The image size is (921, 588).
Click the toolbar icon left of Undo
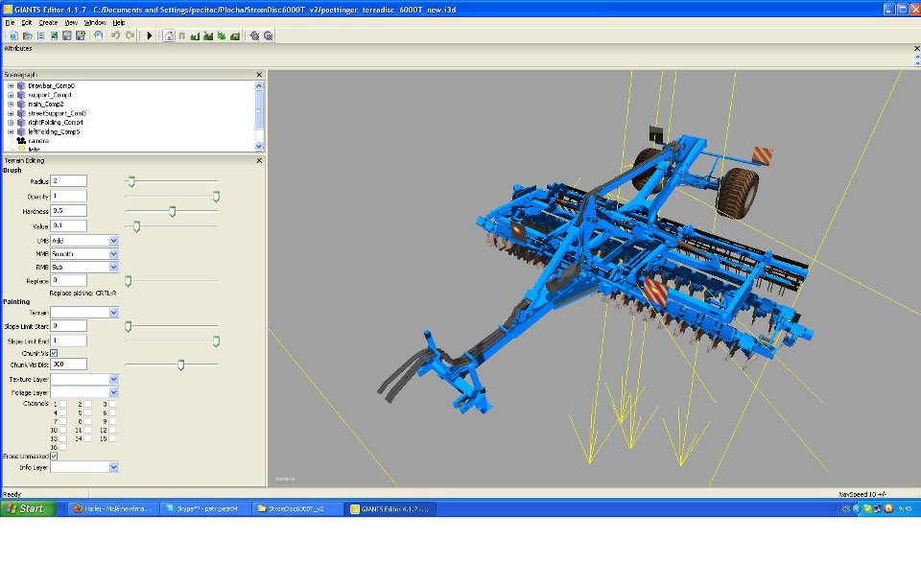tap(99, 35)
